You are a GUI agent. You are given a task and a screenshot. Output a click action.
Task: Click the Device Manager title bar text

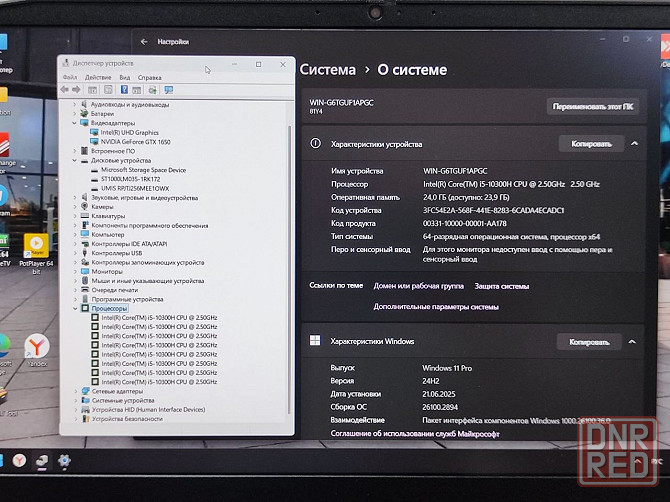[103, 63]
